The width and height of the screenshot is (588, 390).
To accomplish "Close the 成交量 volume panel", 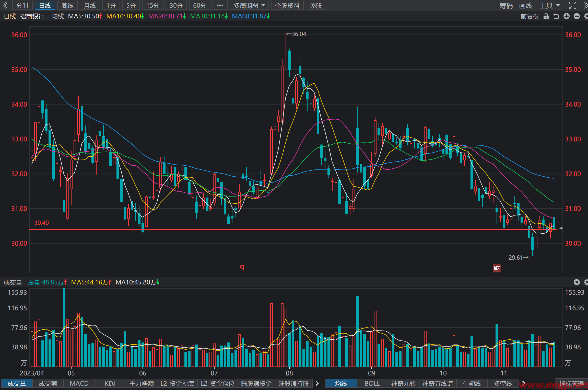I will pyautogui.click(x=577, y=282).
